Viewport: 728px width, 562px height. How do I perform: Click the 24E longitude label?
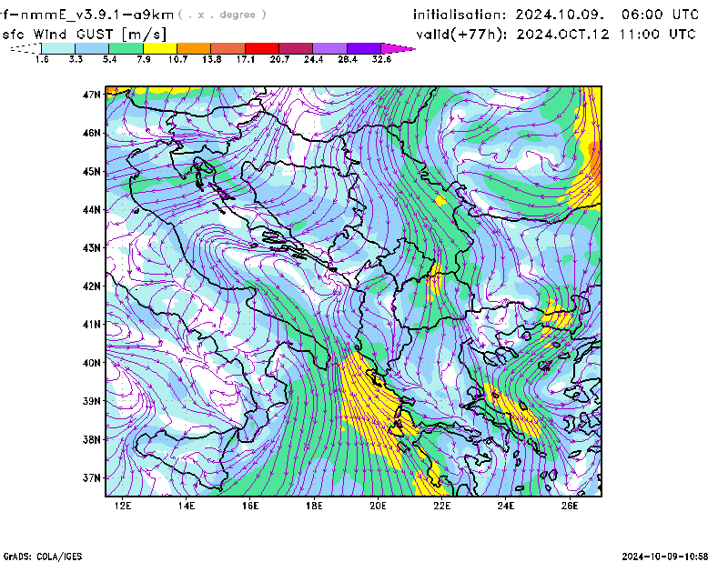(506, 506)
